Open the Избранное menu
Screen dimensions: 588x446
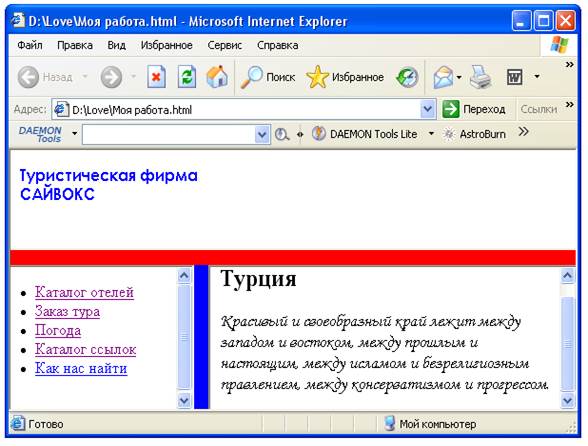pos(166,45)
